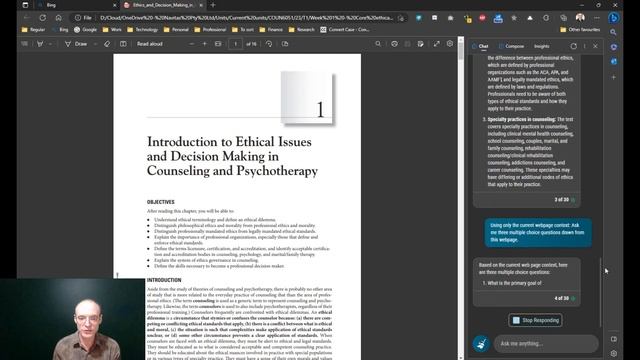
Task: Open the Collections icon in toolbar
Action: click(x=563, y=18)
